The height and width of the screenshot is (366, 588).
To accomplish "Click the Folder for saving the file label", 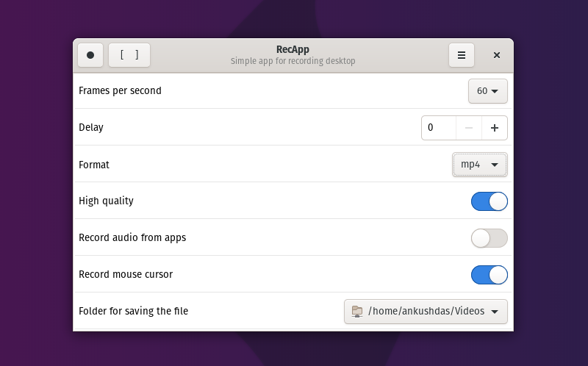I will (134, 312).
